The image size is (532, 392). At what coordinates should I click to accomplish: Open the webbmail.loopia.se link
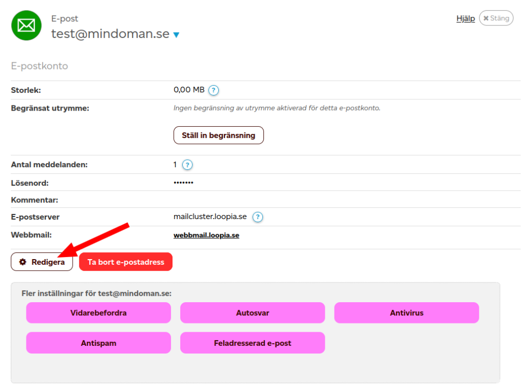pos(206,235)
